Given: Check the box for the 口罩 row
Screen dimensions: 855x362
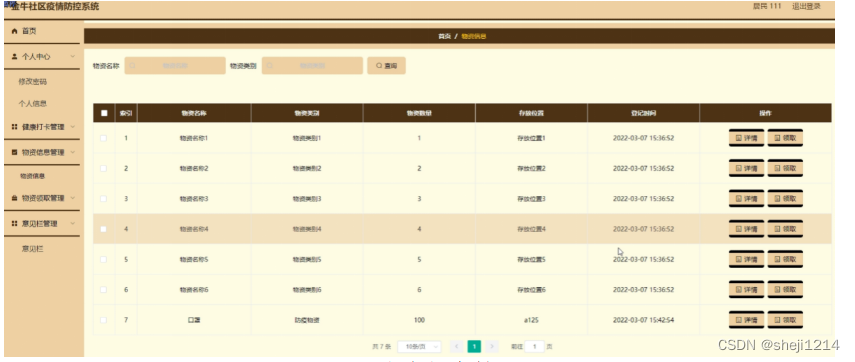Looking at the screenshot, I should [104, 320].
